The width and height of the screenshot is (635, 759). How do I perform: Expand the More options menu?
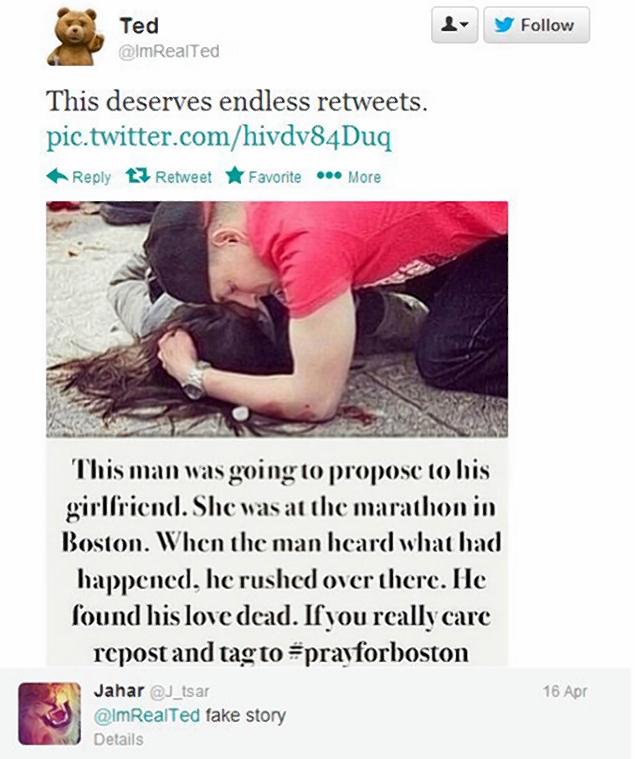click(364, 177)
